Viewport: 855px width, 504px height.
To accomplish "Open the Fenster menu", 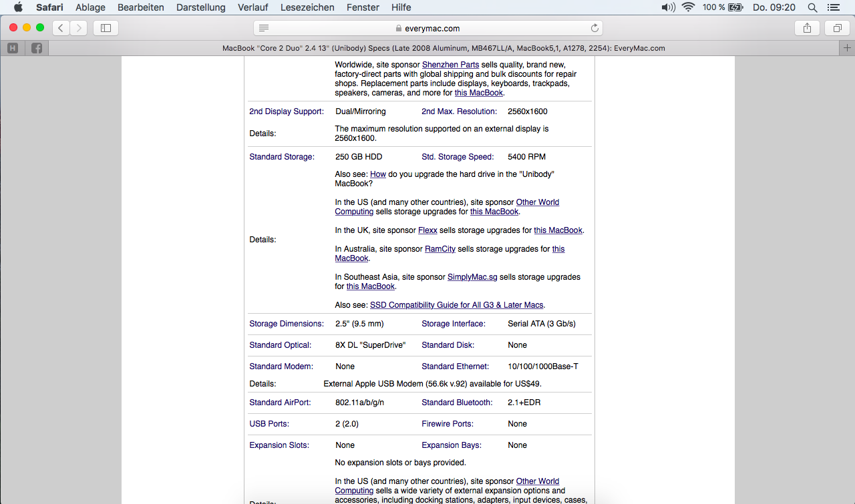I will [363, 7].
